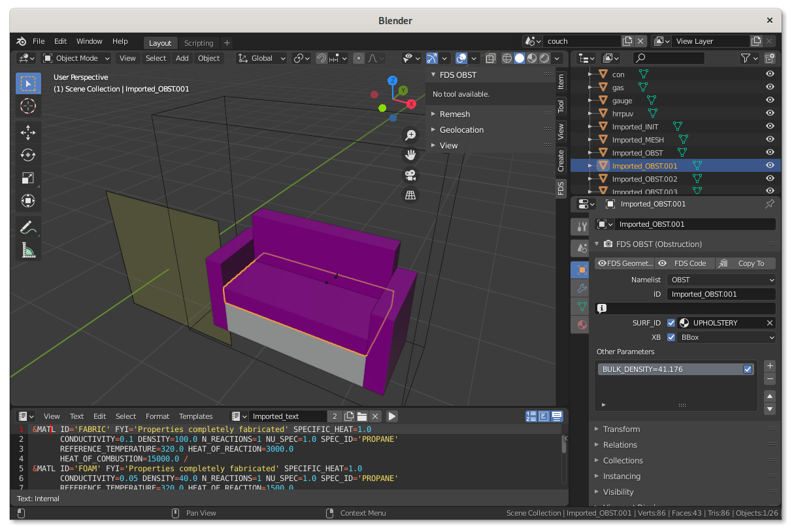Click the FDS Code button
This screenshot has width=794, height=532.
point(684,263)
